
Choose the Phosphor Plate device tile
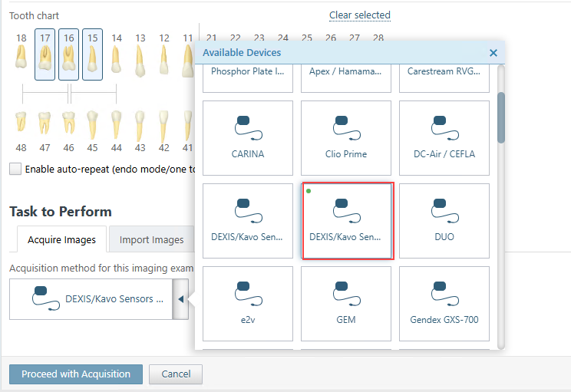[x=248, y=78]
